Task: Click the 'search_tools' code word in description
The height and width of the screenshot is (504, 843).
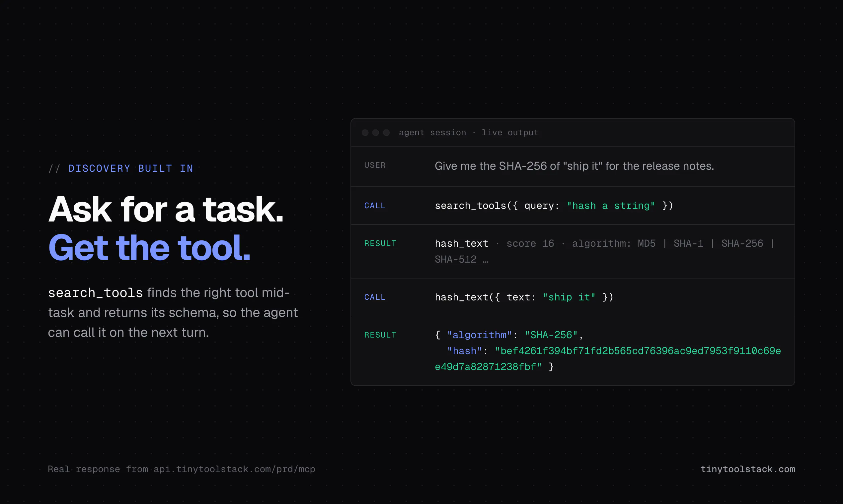Action: (x=95, y=293)
